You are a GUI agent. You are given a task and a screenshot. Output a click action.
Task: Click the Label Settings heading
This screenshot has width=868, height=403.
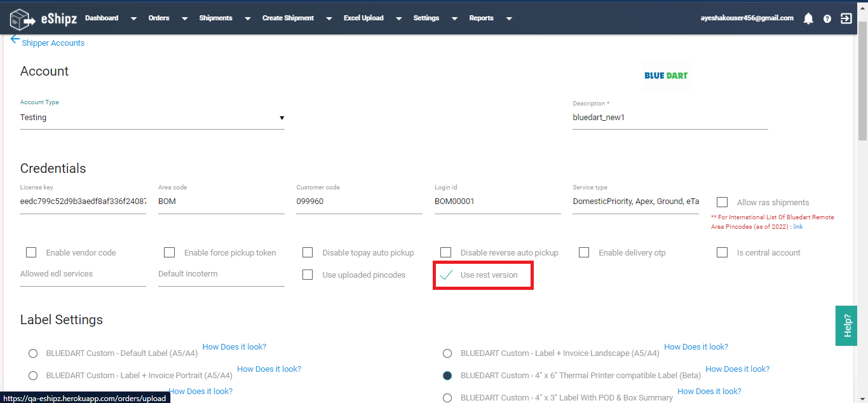pyautogui.click(x=62, y=320)
